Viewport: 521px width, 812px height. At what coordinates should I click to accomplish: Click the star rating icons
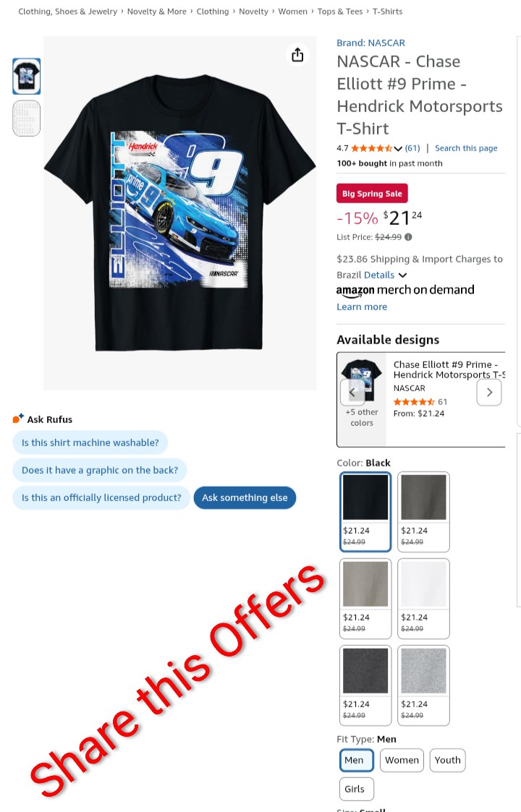[x=371, y=149]
